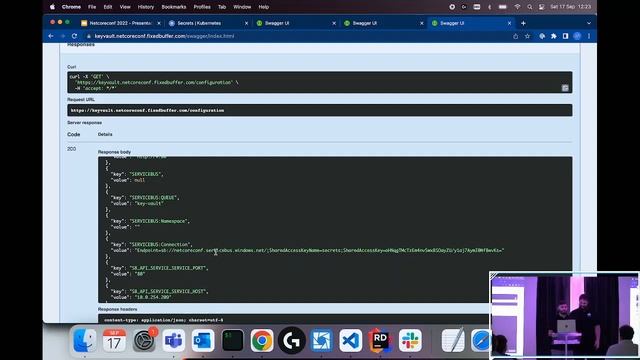This screenshot has width=640, height=360.
Task: Go back with the browser back arrow
Action: pyautogui.click(x=51, y=36)
